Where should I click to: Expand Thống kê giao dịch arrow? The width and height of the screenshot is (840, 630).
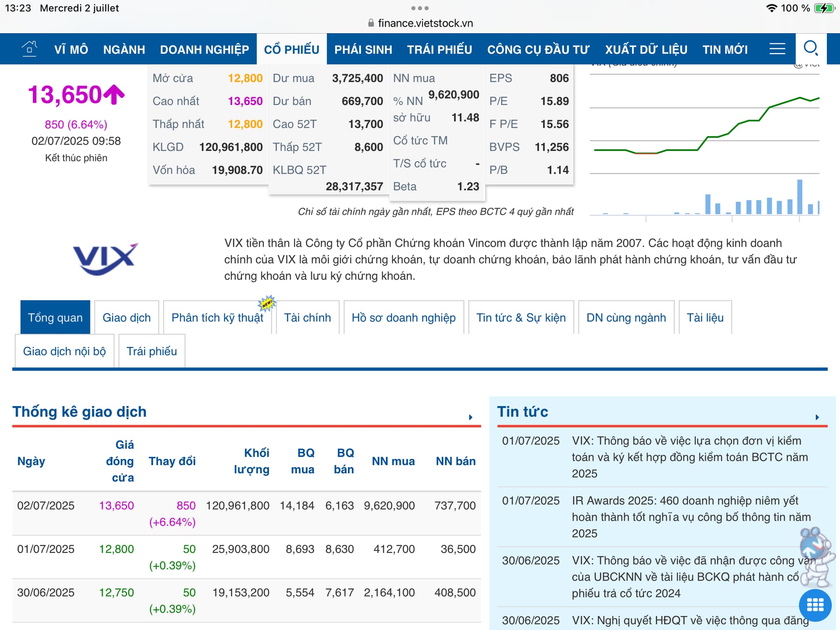(x=471, y=417)
